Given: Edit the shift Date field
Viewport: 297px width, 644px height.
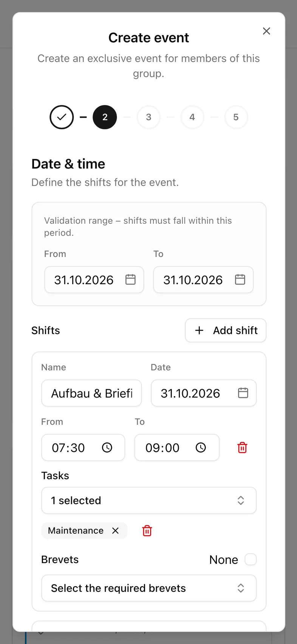Looking at the screenshot, I should coord(204,393).
